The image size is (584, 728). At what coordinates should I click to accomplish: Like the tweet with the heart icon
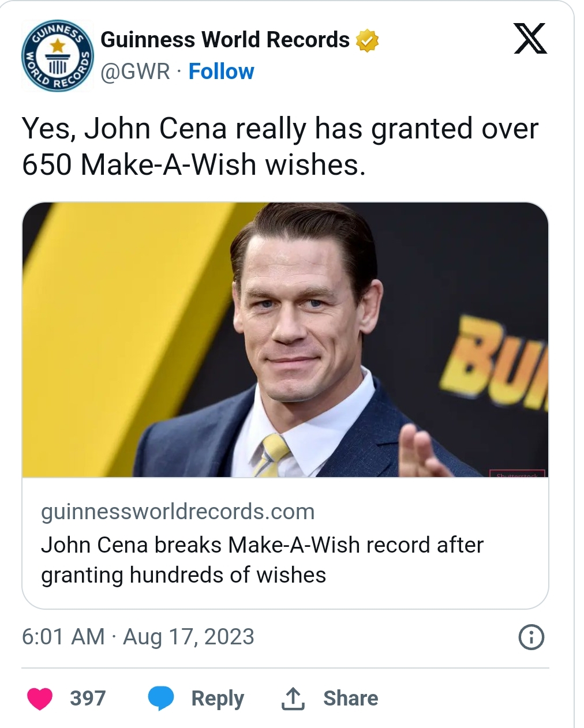point(40,699)
